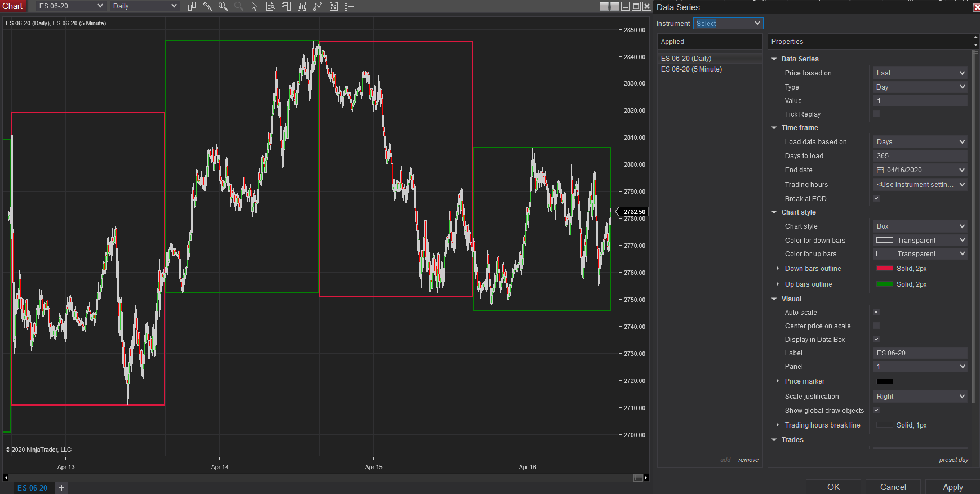This screenshot has height=494, width=980.
Task: Disable Auto scale checkbox
Action: [876, 312]
